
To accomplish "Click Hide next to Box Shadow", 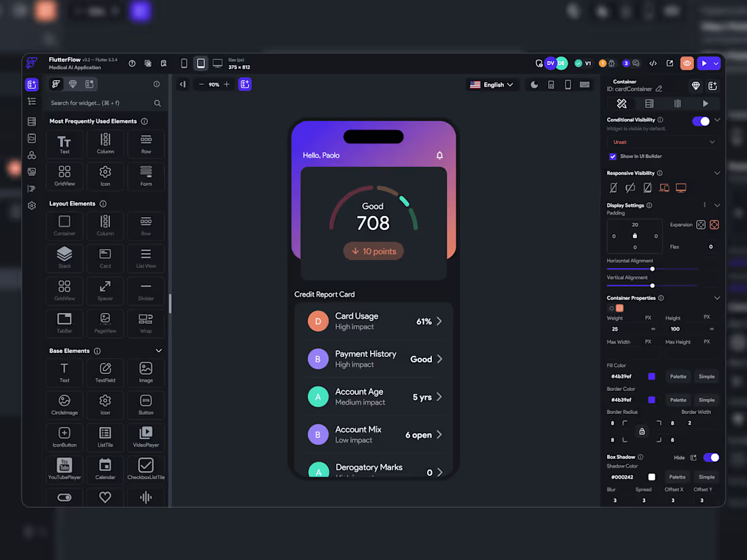I will pos(679,458).
